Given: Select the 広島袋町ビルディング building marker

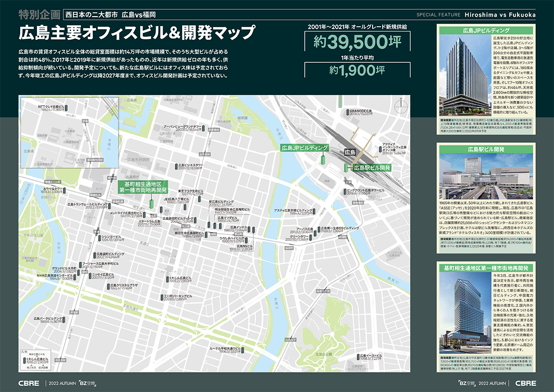Looking at the screenshot, I should [94, 255].
